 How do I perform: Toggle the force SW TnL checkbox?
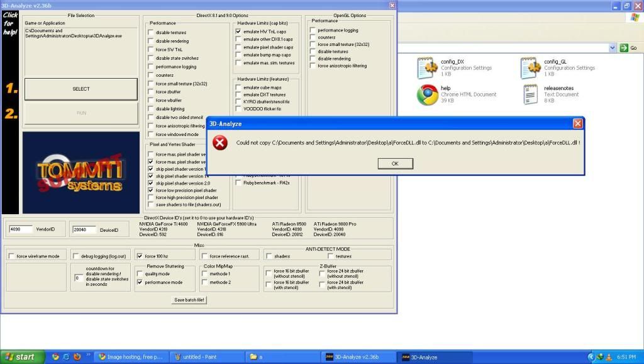click(151, 49)
